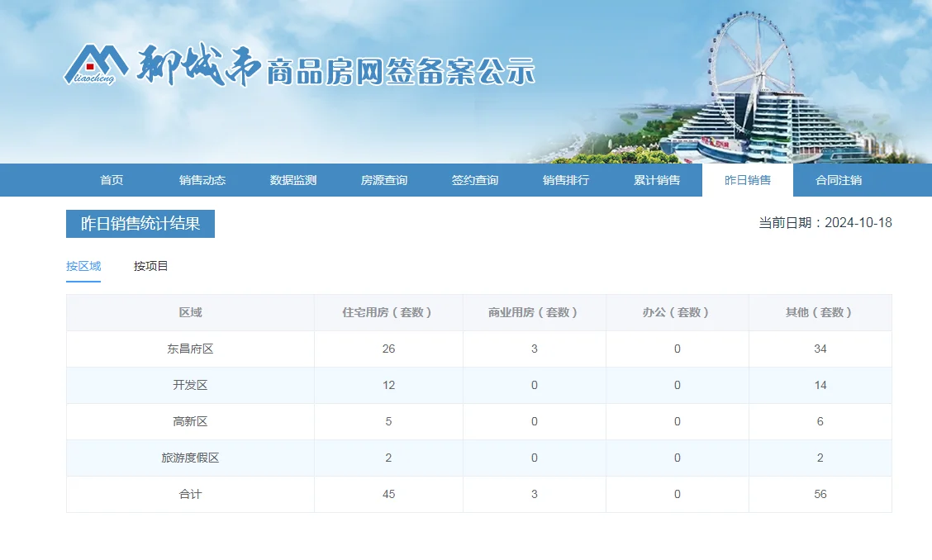Click the 商品房网签备案公示 site title
Viewport: 932px width, 560px height.
pos(401,73)
